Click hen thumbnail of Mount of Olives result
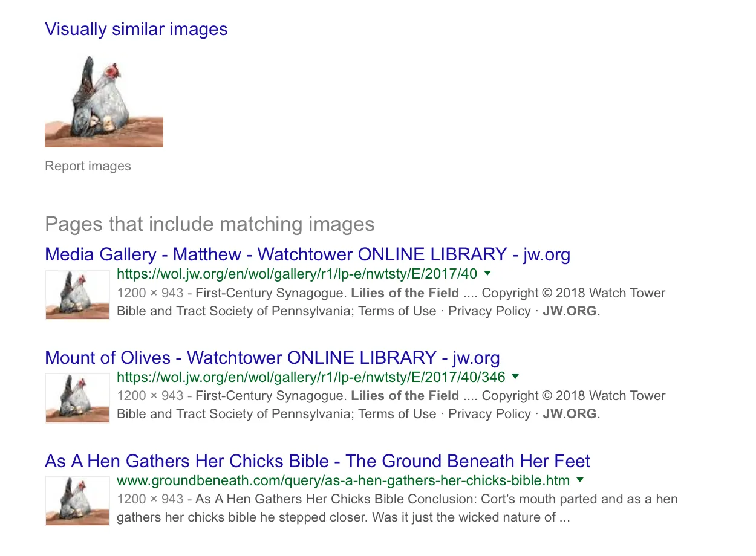Image resolution: width=756 pixels, height=556 pixels. (77, 398)
